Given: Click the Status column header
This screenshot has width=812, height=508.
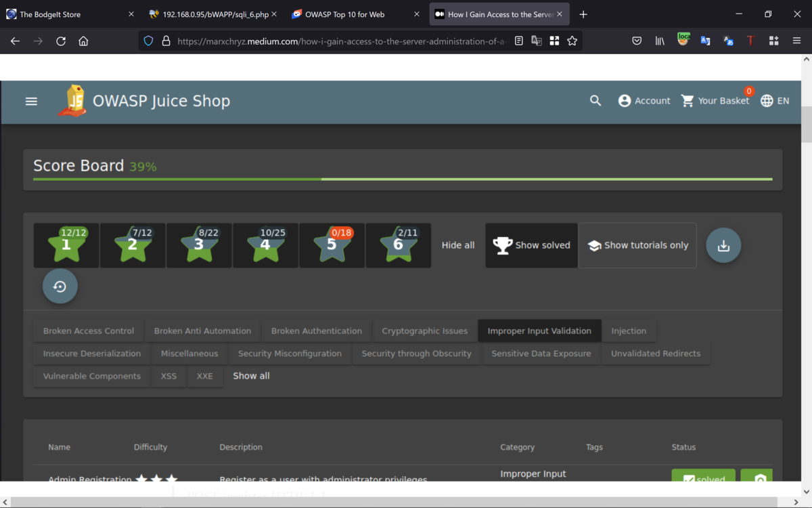Looking at the screenshot, I should (x=683, y=447).
